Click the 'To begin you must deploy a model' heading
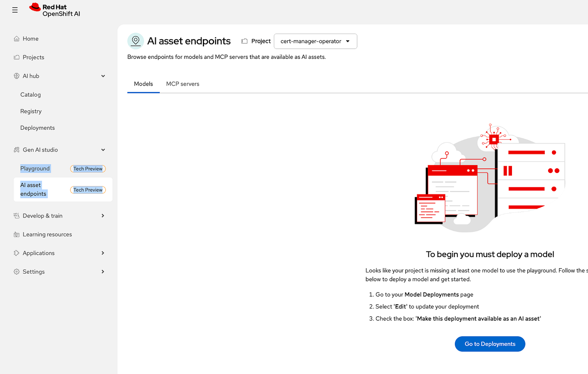Image resolution: width=588 pixels, height=374 pixels. [x=490, y=254]
